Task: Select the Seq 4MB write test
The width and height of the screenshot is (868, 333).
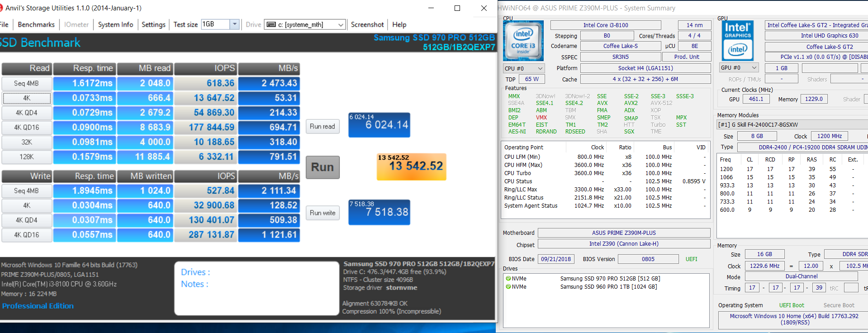Action: pyautogui.click(x=26, y=191)
